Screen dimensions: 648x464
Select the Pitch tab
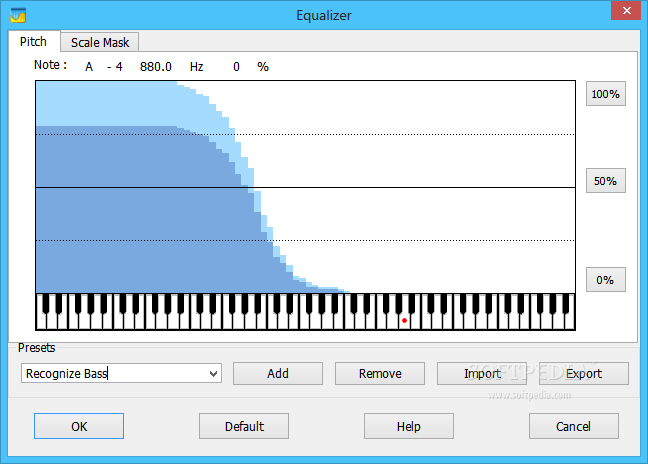coord(33,41)
